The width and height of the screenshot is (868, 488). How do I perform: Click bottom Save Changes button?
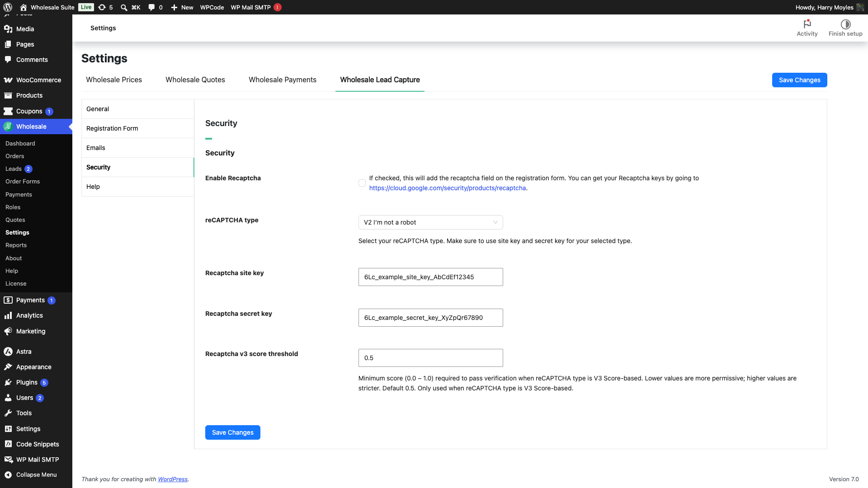coord(232,432)
